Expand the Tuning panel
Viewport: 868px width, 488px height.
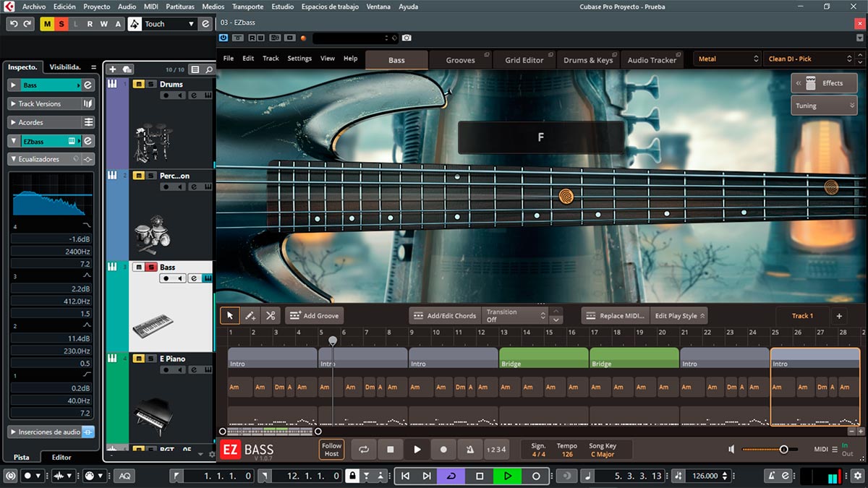coord(824,106)
